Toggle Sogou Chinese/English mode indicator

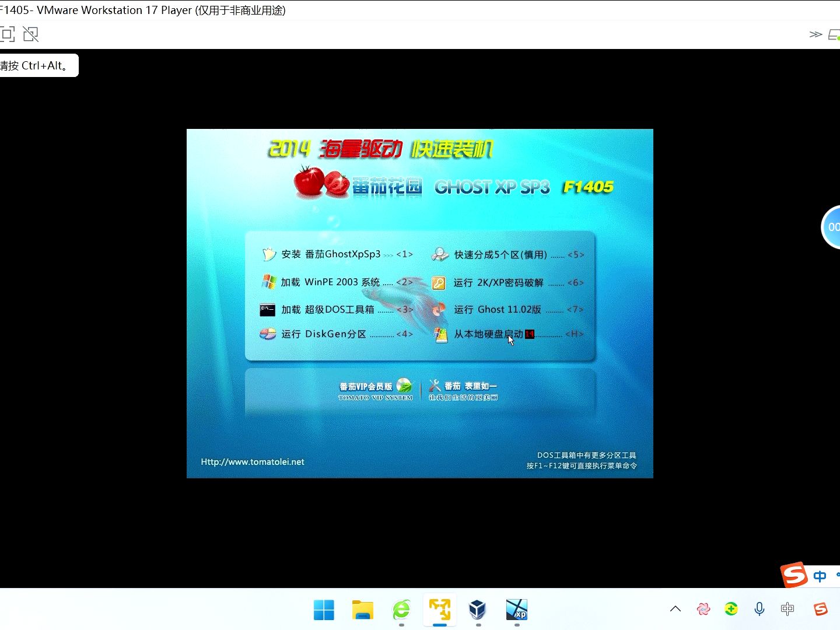820,576
